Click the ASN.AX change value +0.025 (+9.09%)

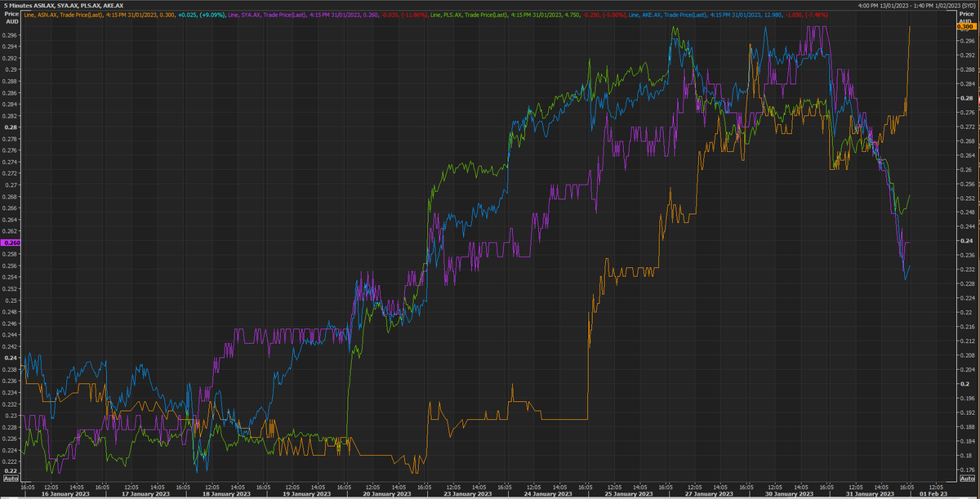click(x=202, y=15)
